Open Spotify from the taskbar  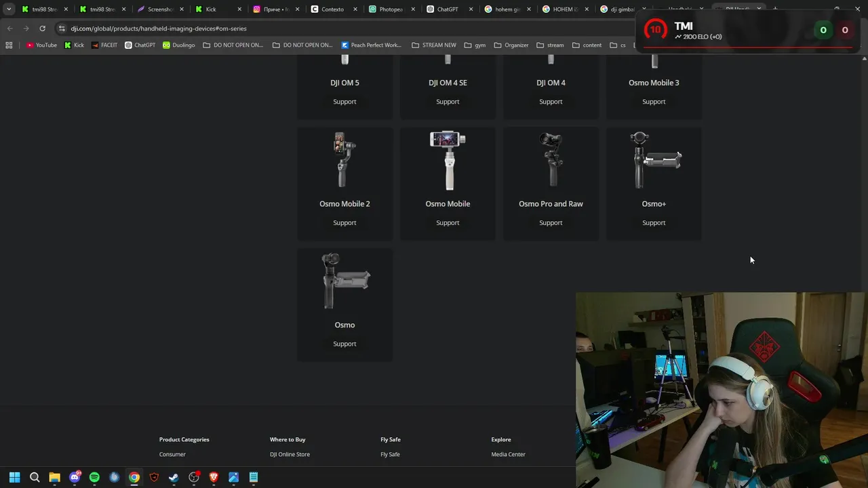coord(94,477)
